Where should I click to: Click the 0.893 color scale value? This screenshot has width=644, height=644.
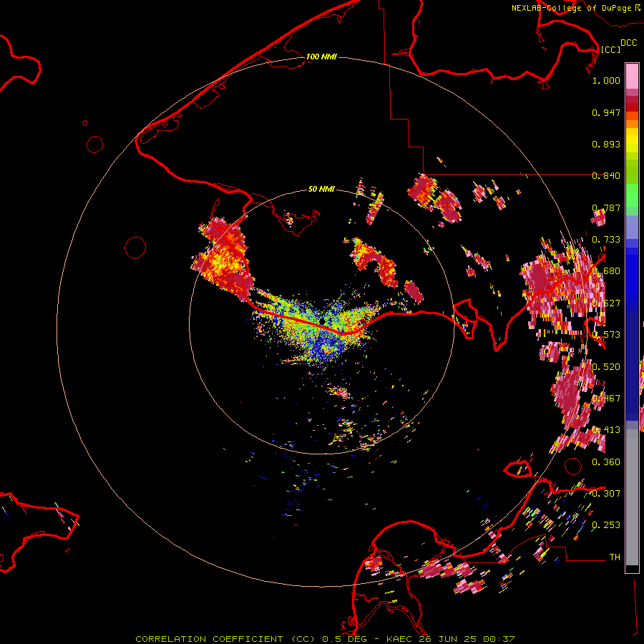[606, 144]
